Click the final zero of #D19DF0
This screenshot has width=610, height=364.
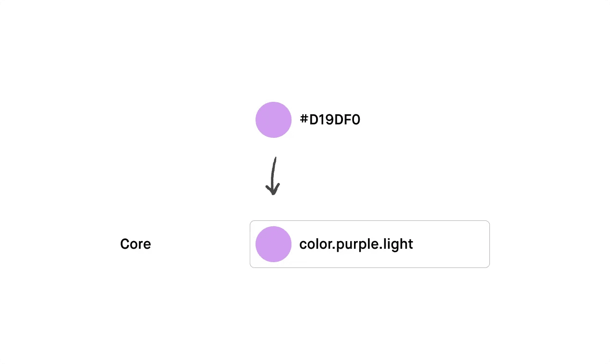356,120
